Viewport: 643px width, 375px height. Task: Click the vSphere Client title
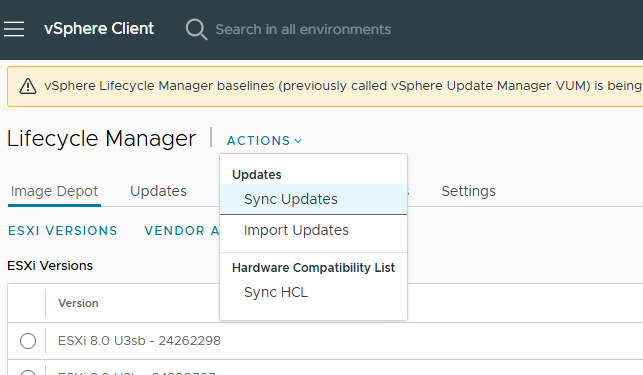[x=99, y=29]
